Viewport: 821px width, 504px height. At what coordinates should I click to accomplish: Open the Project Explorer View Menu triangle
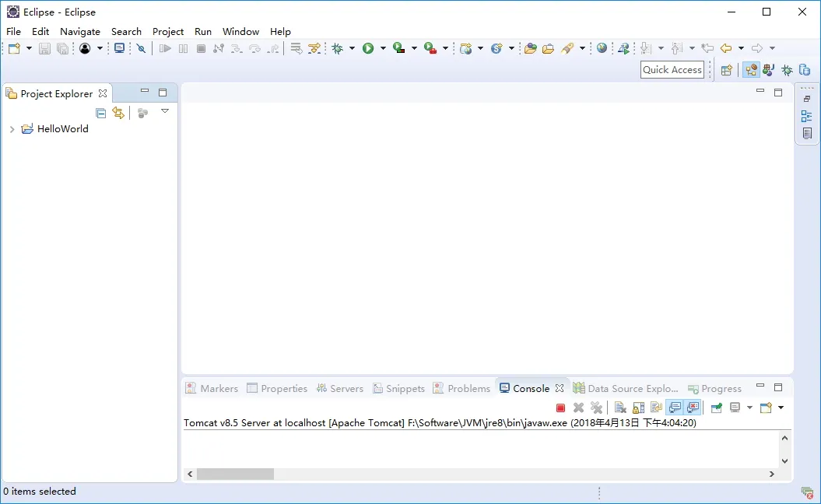point(165,111)
